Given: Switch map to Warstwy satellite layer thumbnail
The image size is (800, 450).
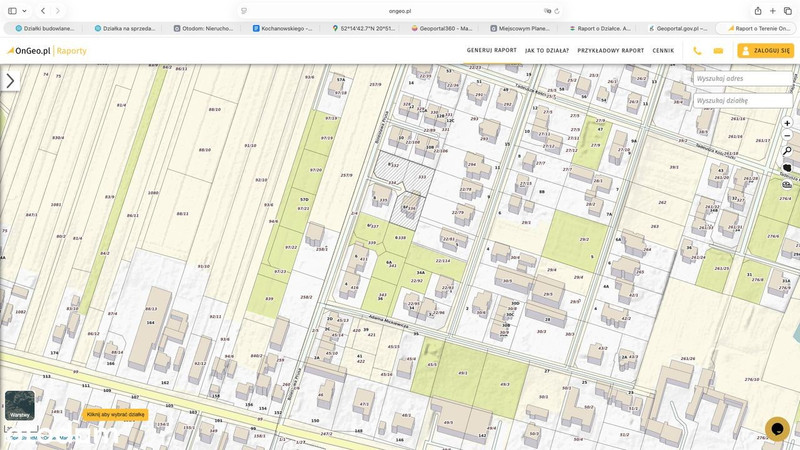Looking at the screenshot, I should coord(19,405).
